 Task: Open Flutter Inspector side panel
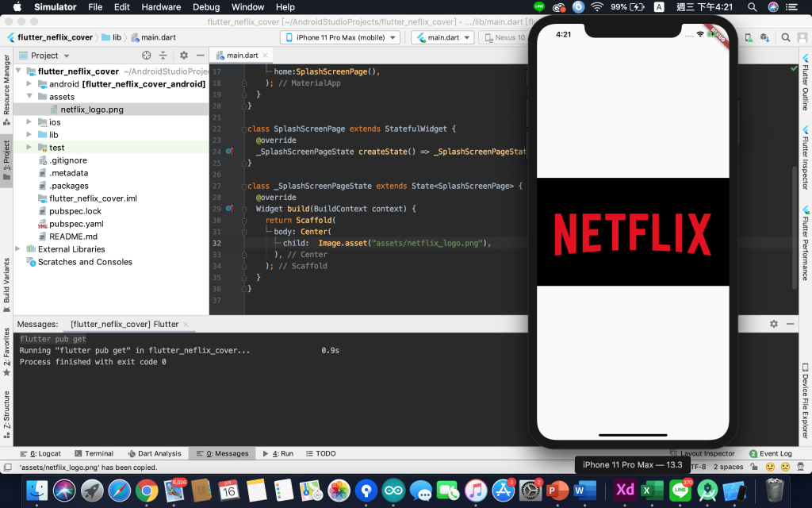(x=806, y=158)
